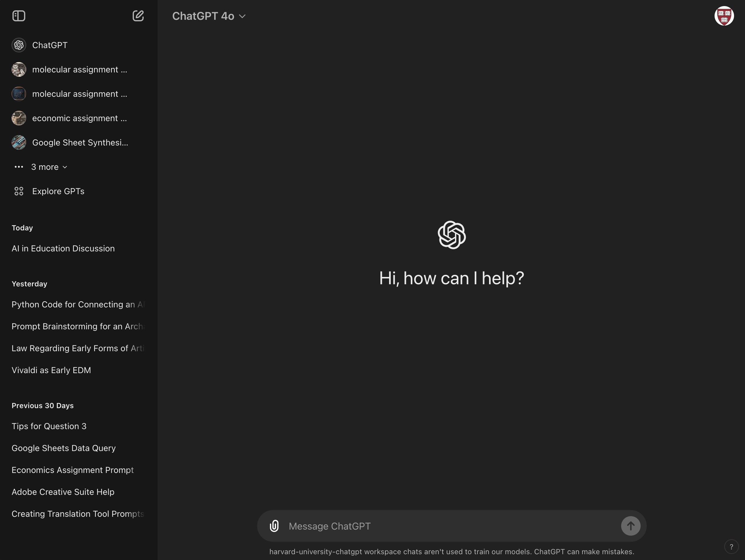Click the three-dots icon beside 3 more
Viewport: 745px width, 560px height.
point(19,167)
